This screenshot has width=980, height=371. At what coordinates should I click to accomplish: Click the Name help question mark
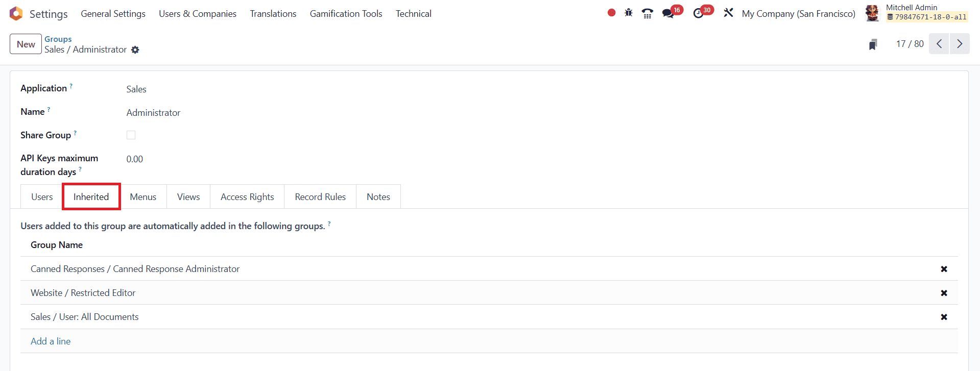pos(49,109)
